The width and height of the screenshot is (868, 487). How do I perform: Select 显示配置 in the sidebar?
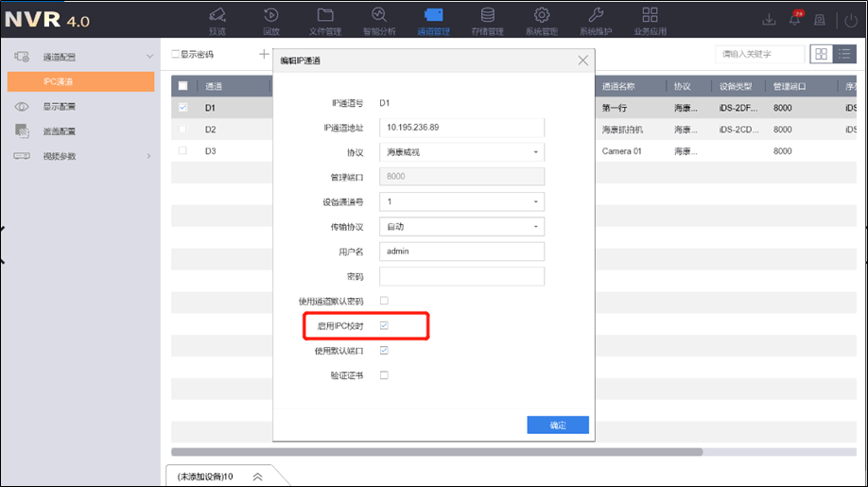[x=60, y=106]
